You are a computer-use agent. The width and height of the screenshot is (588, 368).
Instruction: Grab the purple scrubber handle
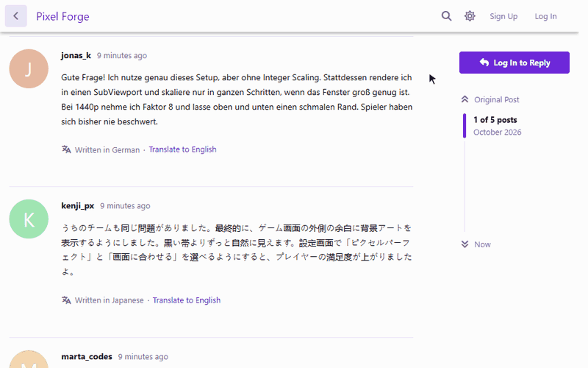[465, 126]
